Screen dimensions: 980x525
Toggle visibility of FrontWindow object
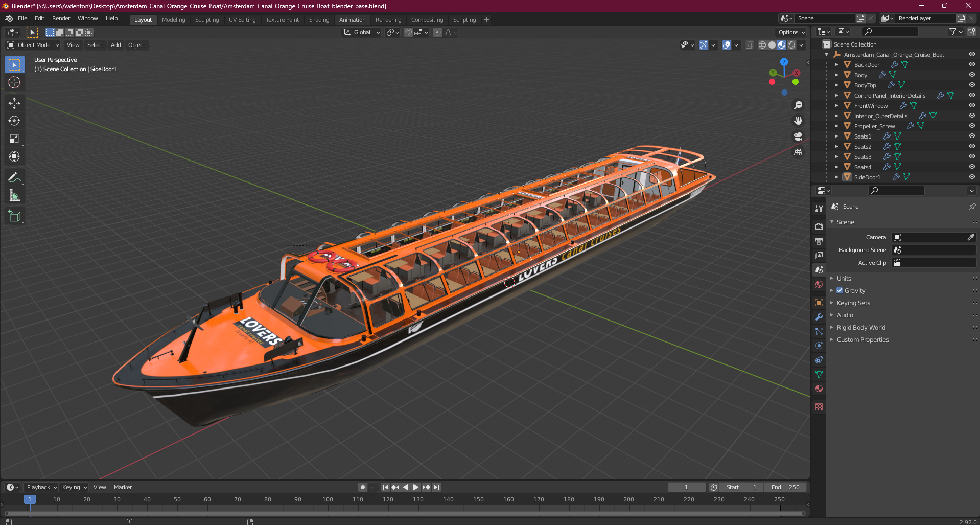coord(972,105)
